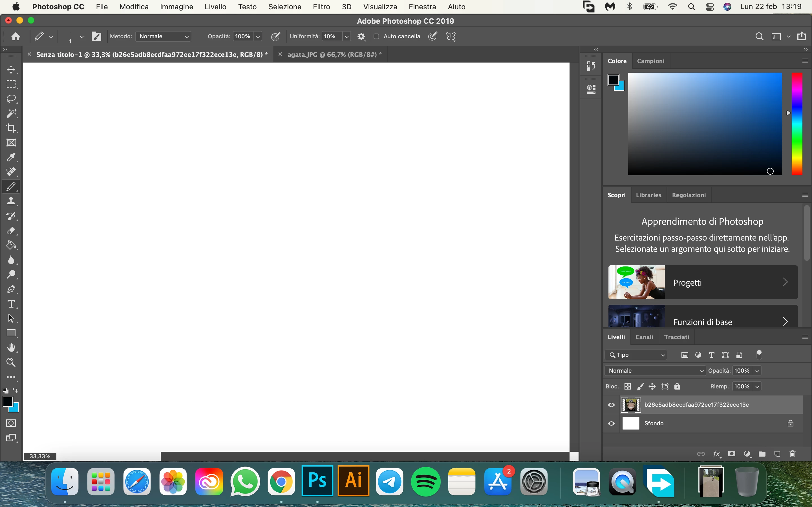Expand the Uniformità percentage dropdown arrow
Image resolution: width=812 pixels, height=507 pixels.
click(347, 36)
